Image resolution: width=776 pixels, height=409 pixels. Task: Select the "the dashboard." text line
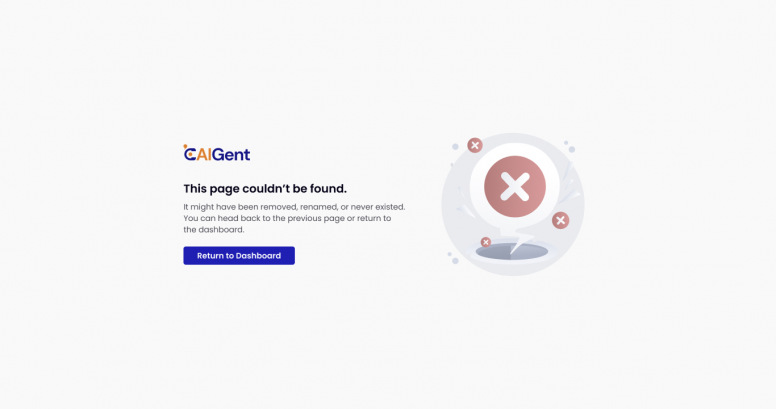tap(214, 230)
